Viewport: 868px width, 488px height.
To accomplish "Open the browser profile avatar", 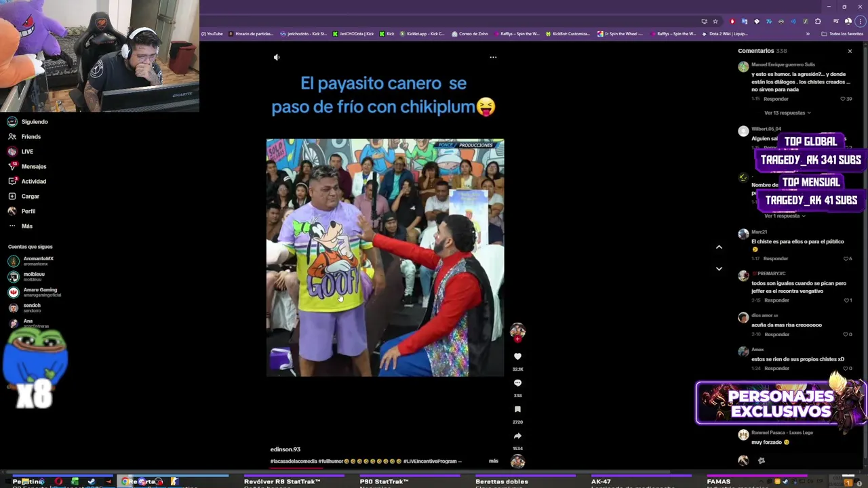I will pyautogui.click(x=848, y=21).
